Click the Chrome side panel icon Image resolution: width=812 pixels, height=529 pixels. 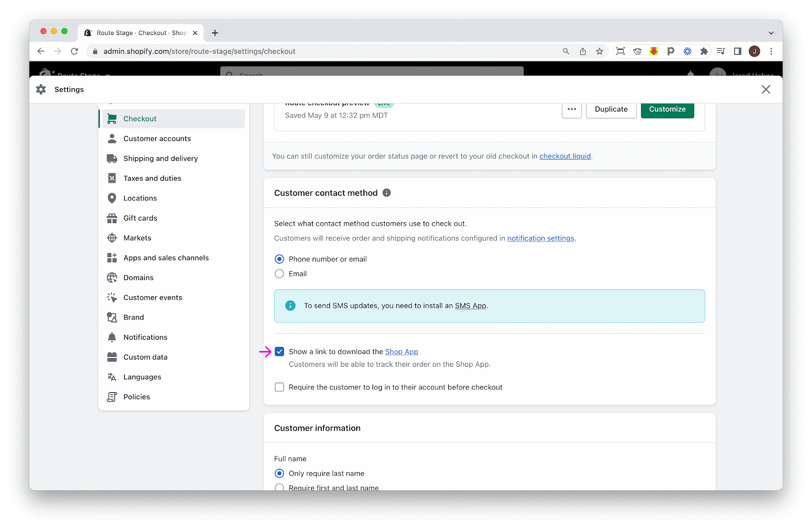(737, 51)
